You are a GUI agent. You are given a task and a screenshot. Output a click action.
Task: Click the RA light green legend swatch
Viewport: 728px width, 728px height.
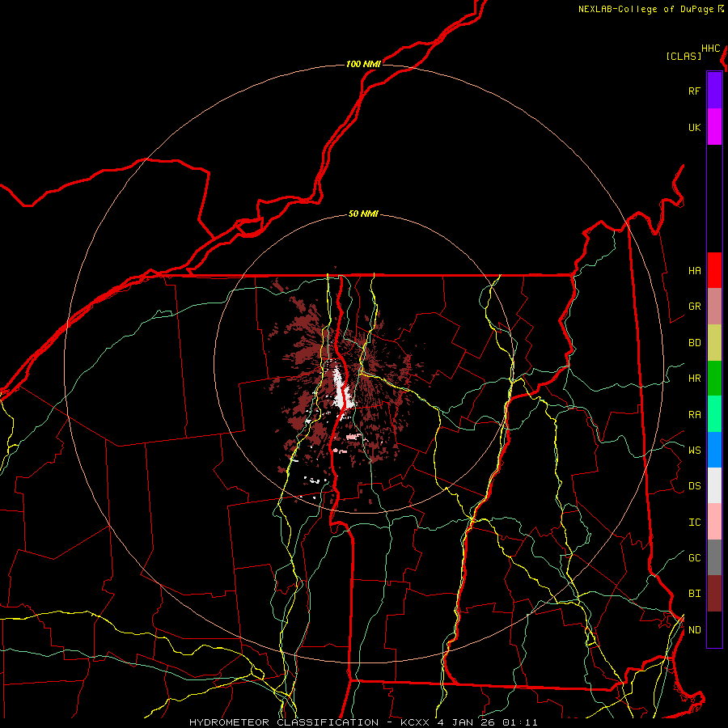[714, 414]
